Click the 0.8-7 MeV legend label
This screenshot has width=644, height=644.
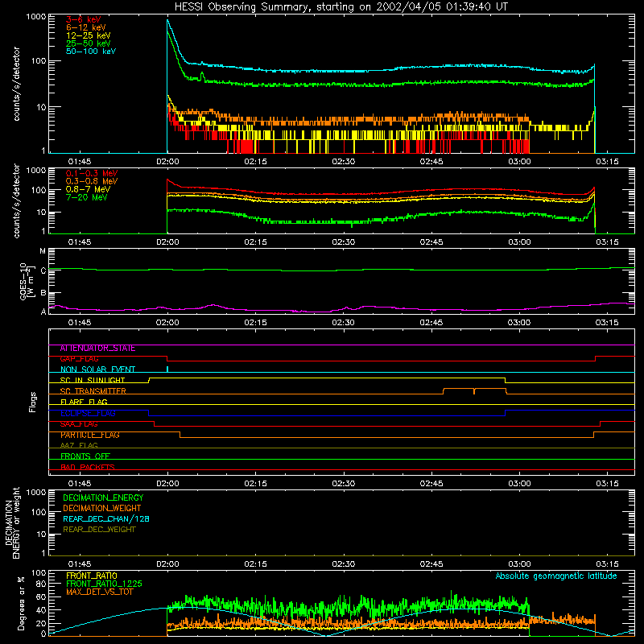(88, 189)
